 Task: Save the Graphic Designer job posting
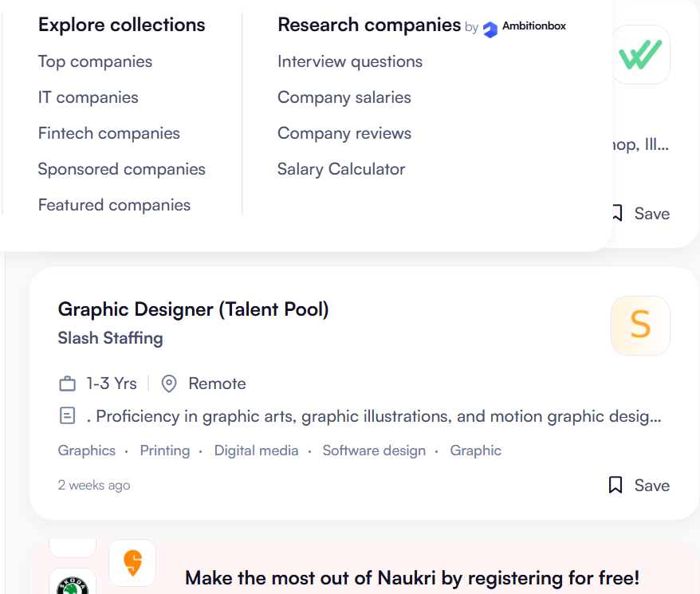pyautogui.click(x=638, y=485)
